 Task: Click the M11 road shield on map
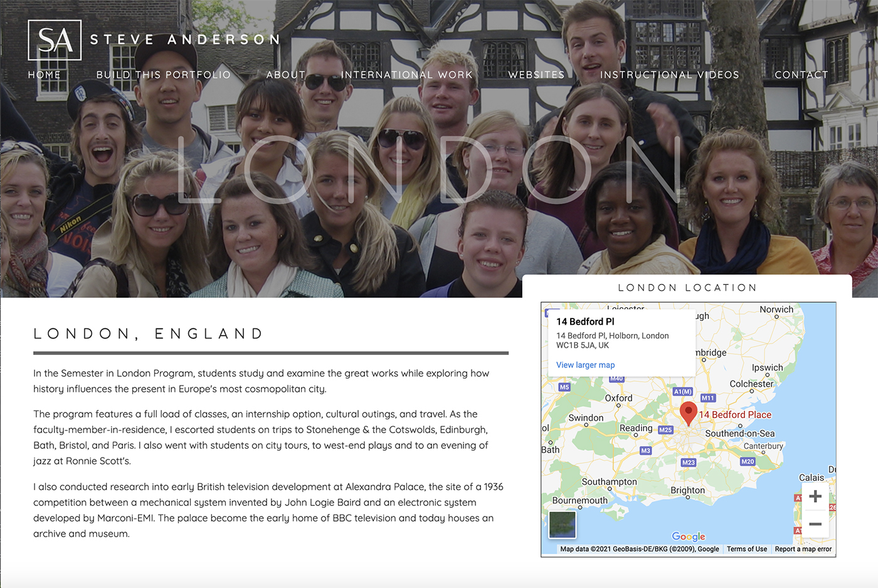707,398
